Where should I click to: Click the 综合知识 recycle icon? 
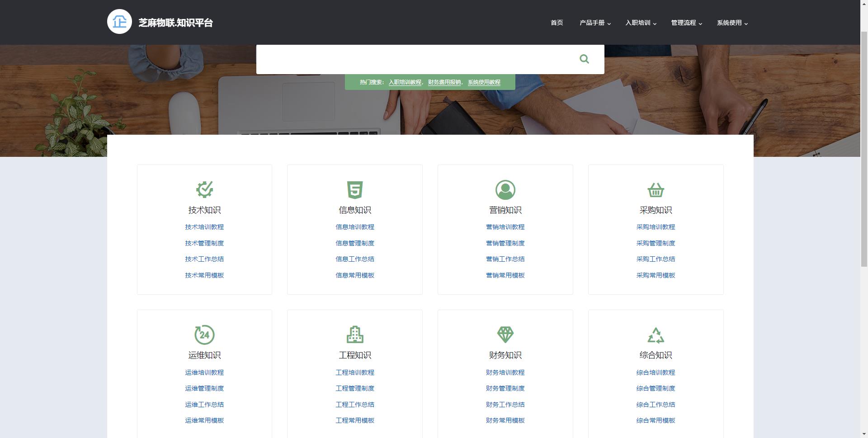656,335
